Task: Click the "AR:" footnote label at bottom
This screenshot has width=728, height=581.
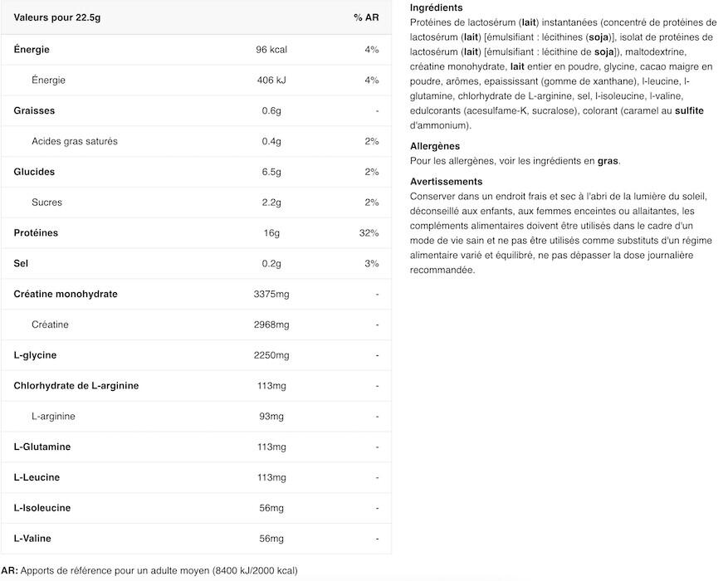Action: tap(9, 571)
